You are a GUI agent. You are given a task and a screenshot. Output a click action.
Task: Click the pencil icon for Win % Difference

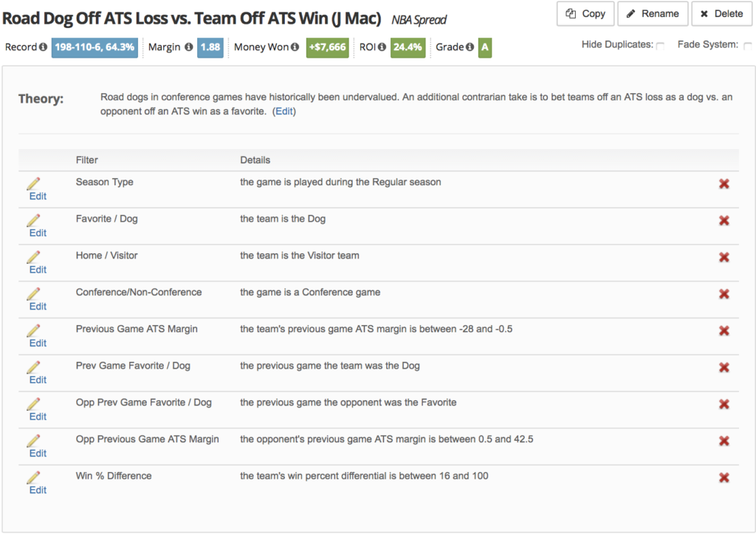pyautogui.click(x=33, y=476)
